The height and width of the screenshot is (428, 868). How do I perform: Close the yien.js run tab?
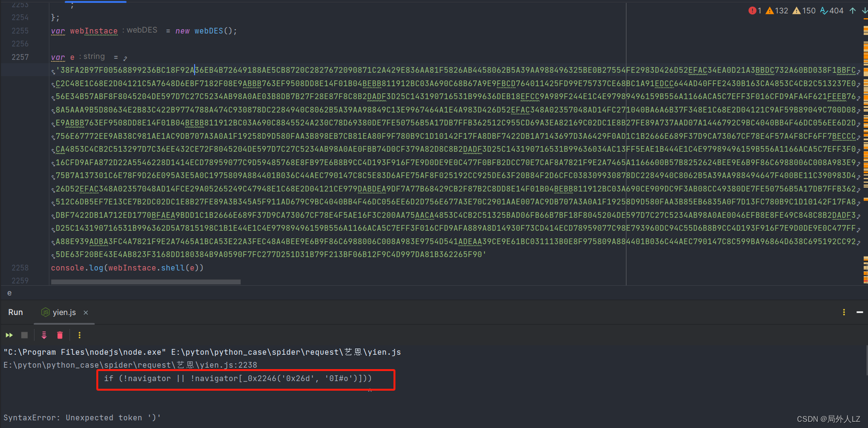point(86,313)
